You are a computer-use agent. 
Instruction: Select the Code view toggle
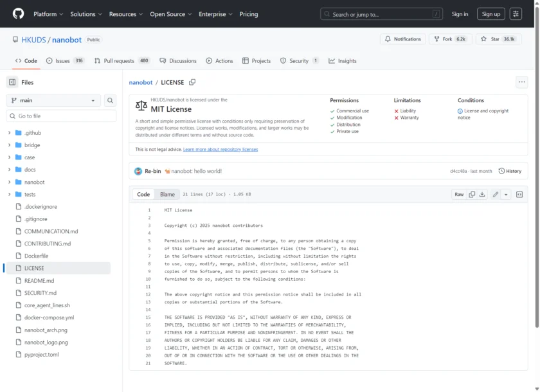pos(143,194)
